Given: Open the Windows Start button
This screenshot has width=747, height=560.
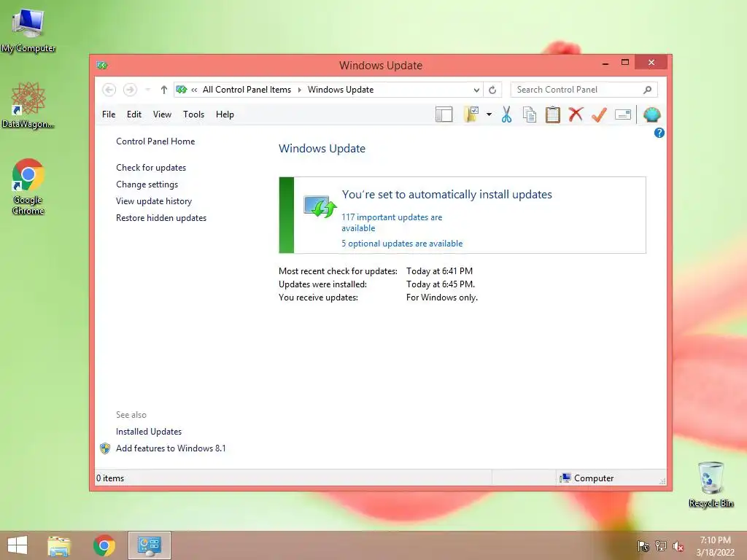Looking at the screenshot, I should pyautogui.click(x=18, y=545).
